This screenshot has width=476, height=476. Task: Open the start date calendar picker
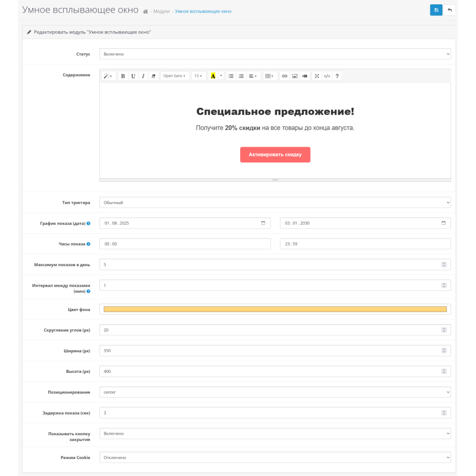263,223
